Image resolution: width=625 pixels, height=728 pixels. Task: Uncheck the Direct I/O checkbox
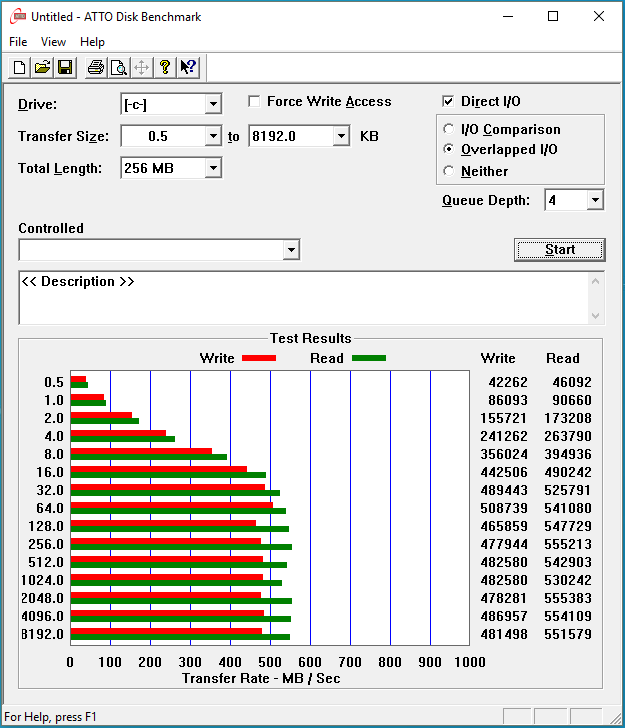click(448, 101)
